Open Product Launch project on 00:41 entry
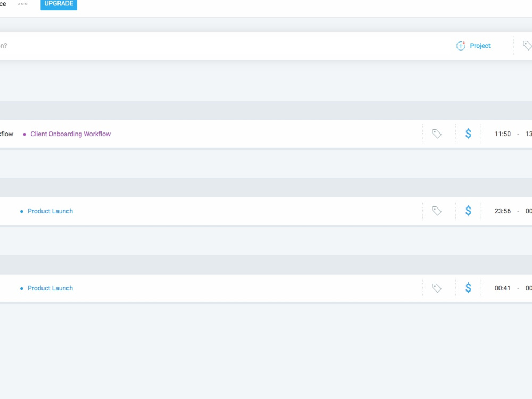Screen dimensions: 532x399 coord(50,288)
